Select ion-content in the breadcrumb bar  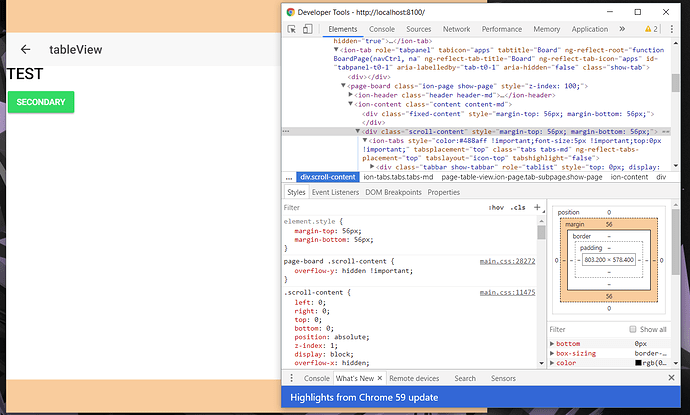[630, 177]
